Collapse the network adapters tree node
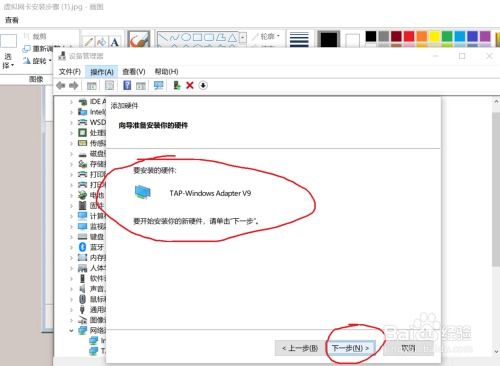The width and height of the screenshot is (500, 366). (x=71, y=330)
